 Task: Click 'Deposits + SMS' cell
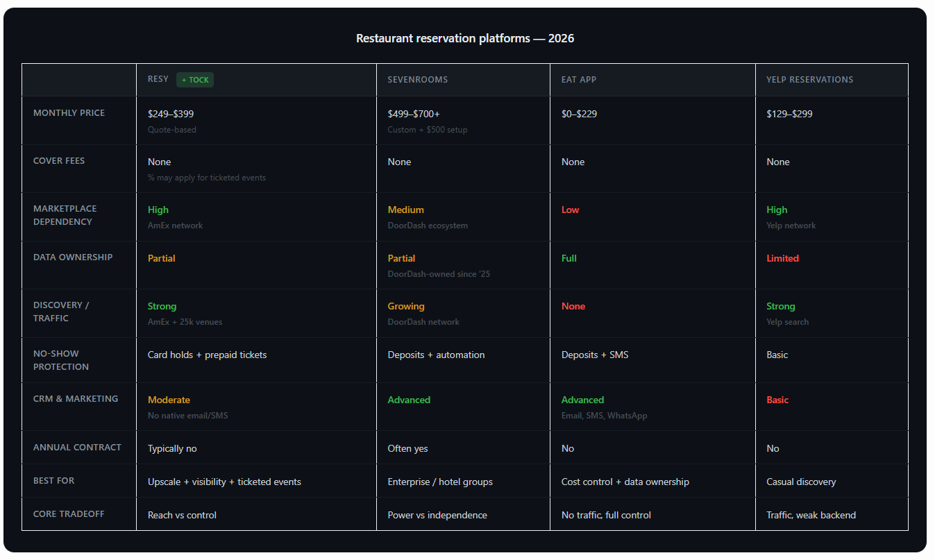[595, 355]
